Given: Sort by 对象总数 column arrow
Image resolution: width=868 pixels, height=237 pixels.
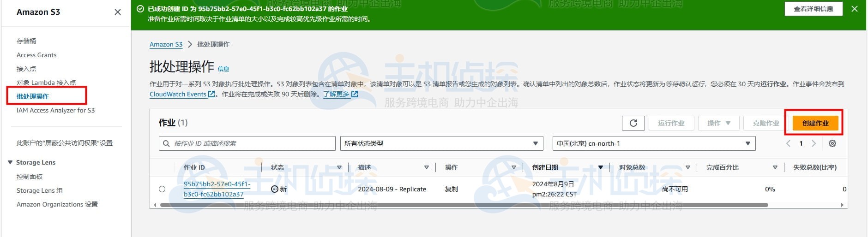Looking at the screenshot, I should [688, 167].
